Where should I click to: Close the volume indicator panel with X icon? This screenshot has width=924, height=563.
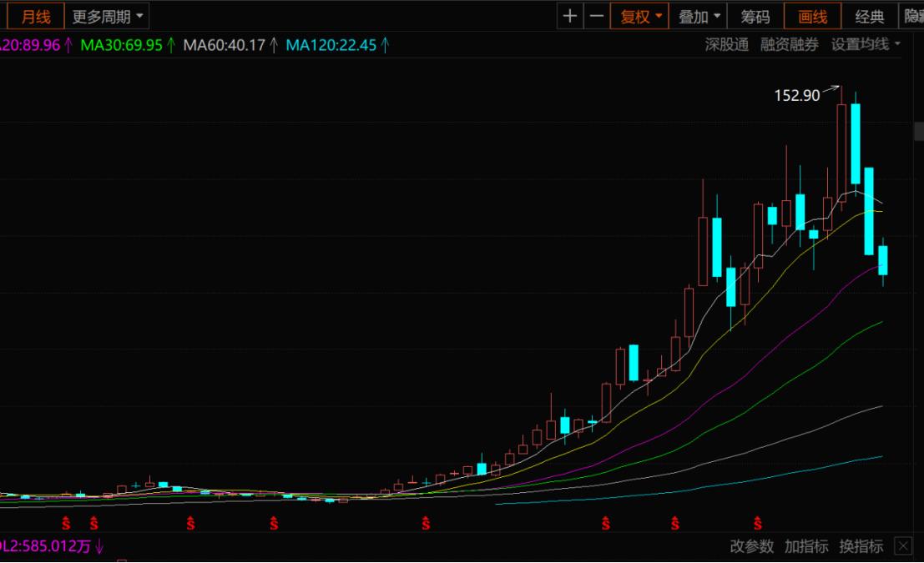click(903, 546)
